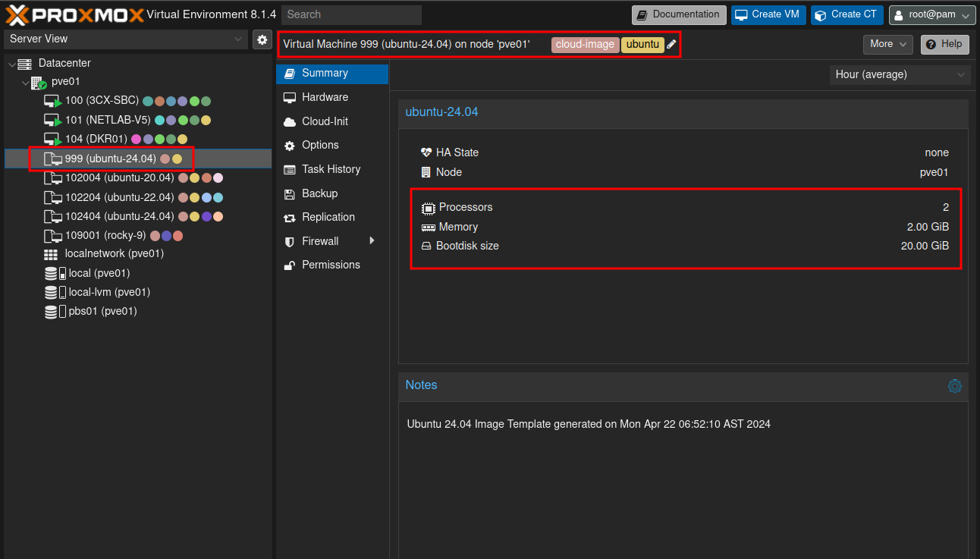Click the Documentation button

pos(679,14)
